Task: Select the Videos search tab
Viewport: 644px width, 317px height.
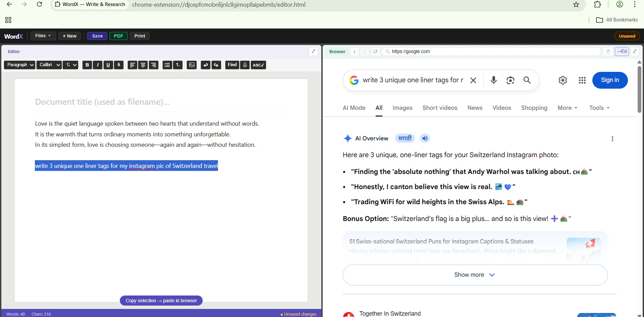Action: pyautogui.click(x=502, y=108)
